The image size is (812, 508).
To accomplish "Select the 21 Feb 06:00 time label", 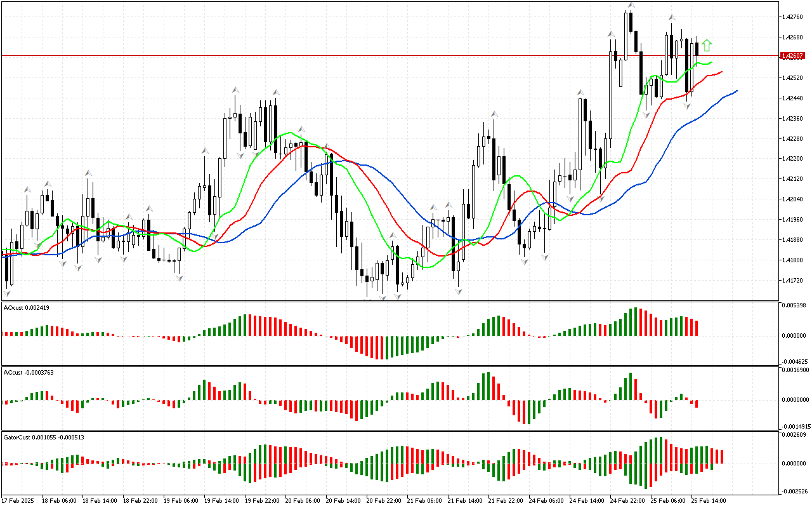I will pyautogui.click(x=424, y=501).
